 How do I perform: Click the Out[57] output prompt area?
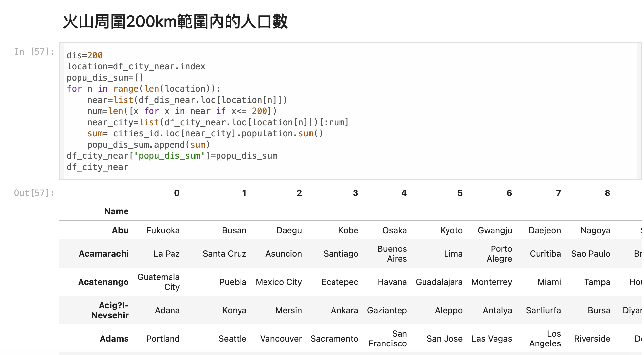pos(34,193)
